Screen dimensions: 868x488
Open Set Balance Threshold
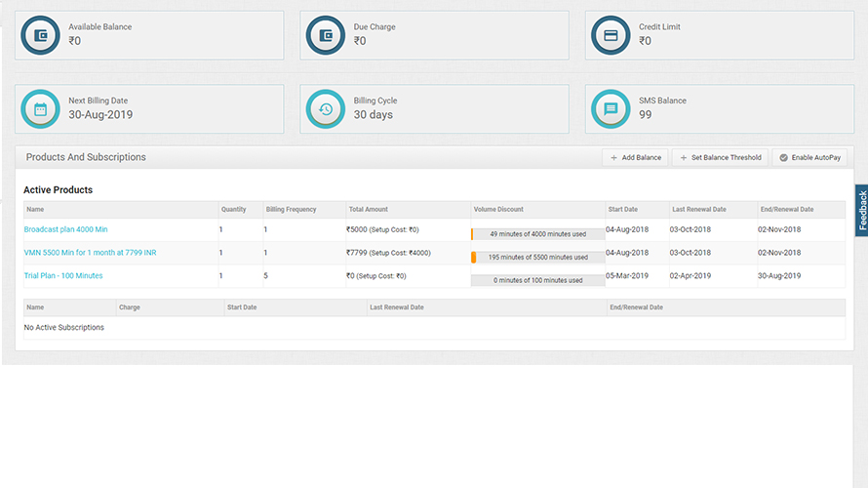(x=720, y=157)
